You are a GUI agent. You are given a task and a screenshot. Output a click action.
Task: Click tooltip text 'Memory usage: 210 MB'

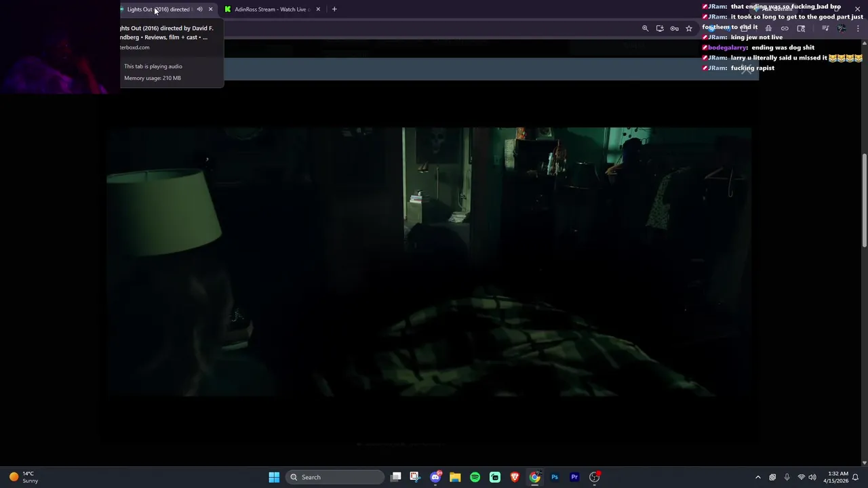click(x=153, y=78)
